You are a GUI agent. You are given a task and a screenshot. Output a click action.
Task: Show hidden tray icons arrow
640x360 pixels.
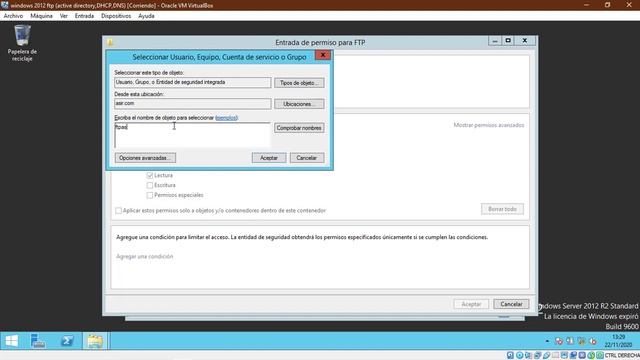[x=547, y=341]
